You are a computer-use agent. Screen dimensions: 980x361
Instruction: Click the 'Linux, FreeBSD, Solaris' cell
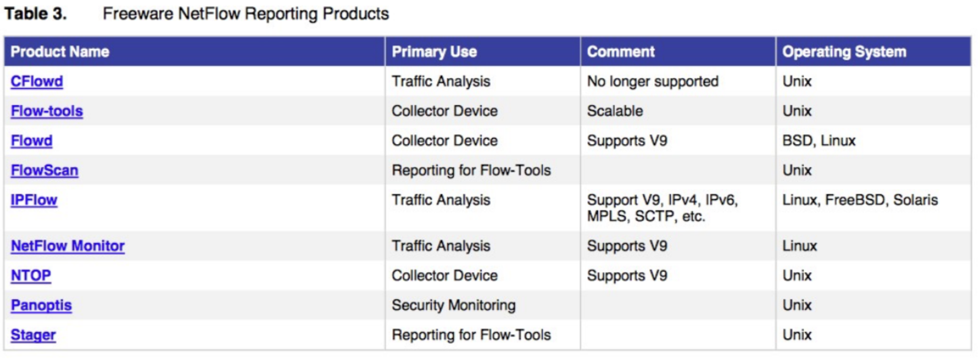[x=874, y=208]
